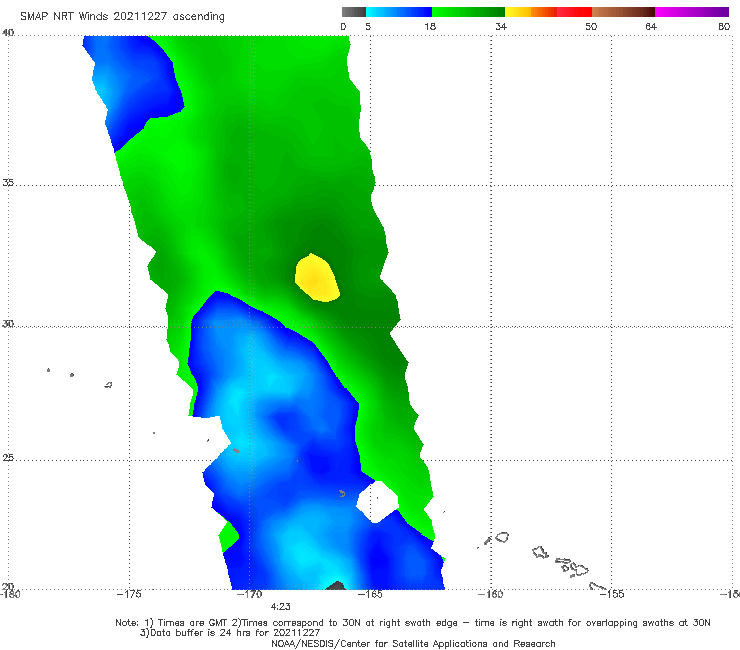Screen dimensions: 740x650
Task: Click the longitude label -155
Action: (612, 594)
